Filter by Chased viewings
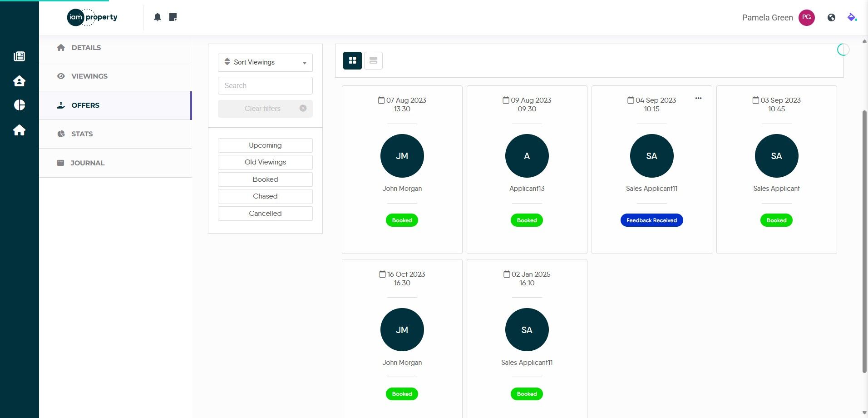The height and width of the screenshot is (418, 868). [265, 196]
